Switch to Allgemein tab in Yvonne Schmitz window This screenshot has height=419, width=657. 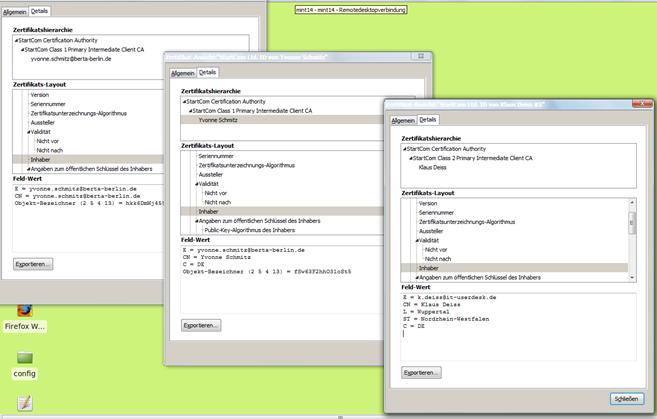tap(183, 73)
